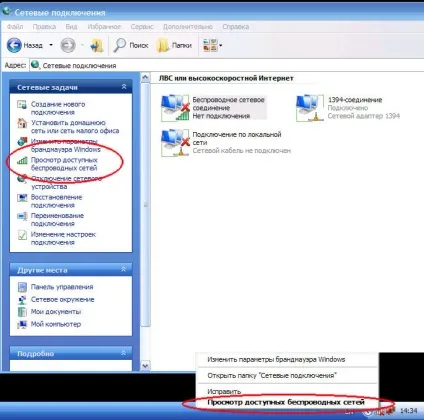Choose Просмотр доступных беспроводных сетей context entry
The height and width of the screenshot is (420, 424).
point(287,402)
